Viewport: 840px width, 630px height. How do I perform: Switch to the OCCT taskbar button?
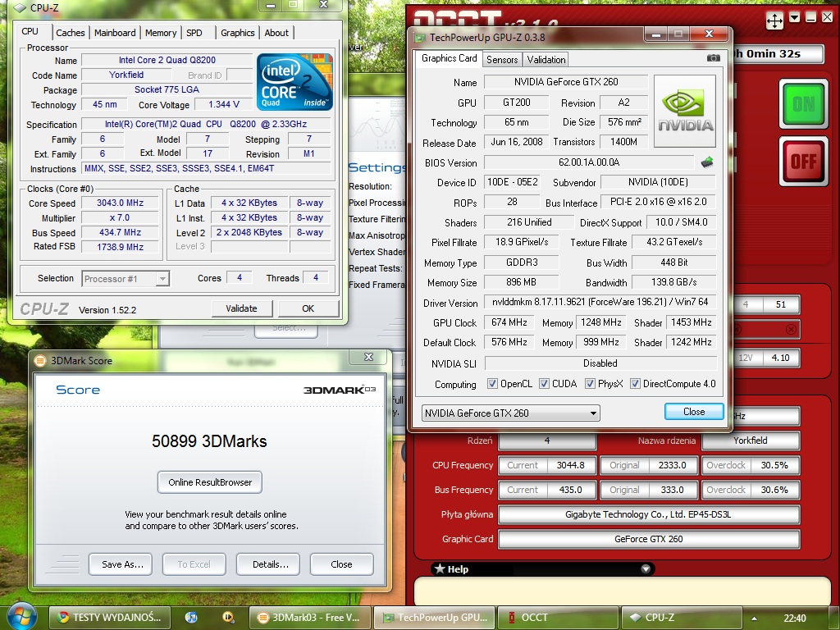tap(557, 617)
